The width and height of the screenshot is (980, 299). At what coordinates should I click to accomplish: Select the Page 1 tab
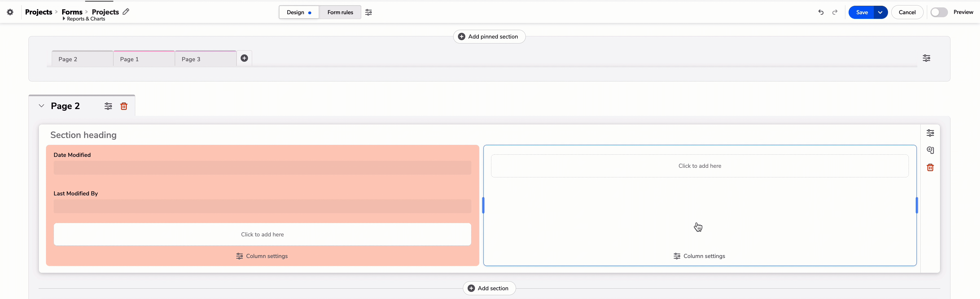144,59
